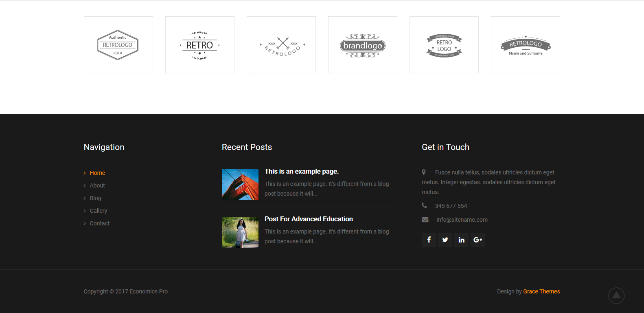Click the scroll-to-top arrow button
The height and width of the screenshot is (313, 644).
coord(616,295)
